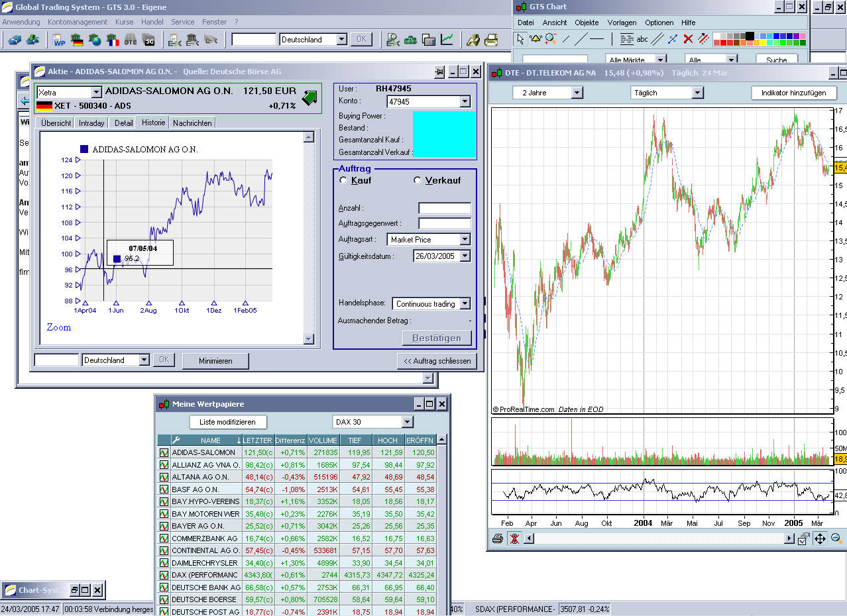
Task: Click the Indikator hinzufügen button
Action: coord(793,93)
